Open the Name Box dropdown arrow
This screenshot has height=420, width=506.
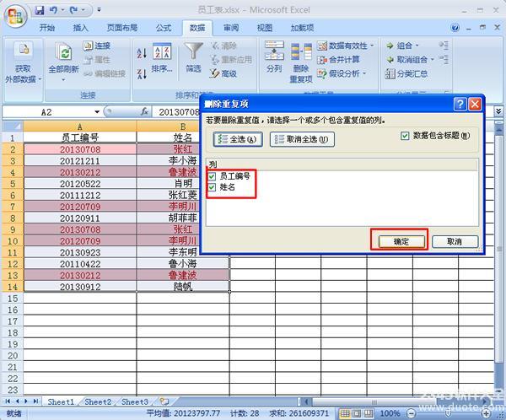(97, 111)
